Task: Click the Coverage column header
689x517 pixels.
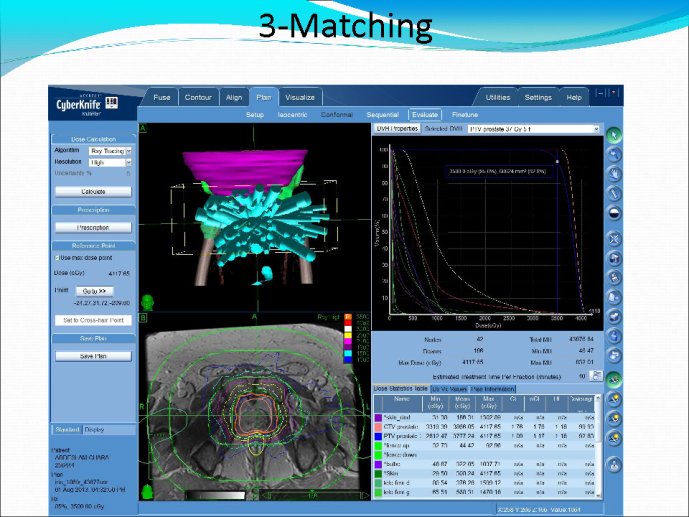Action: click(x=582, y=403)
